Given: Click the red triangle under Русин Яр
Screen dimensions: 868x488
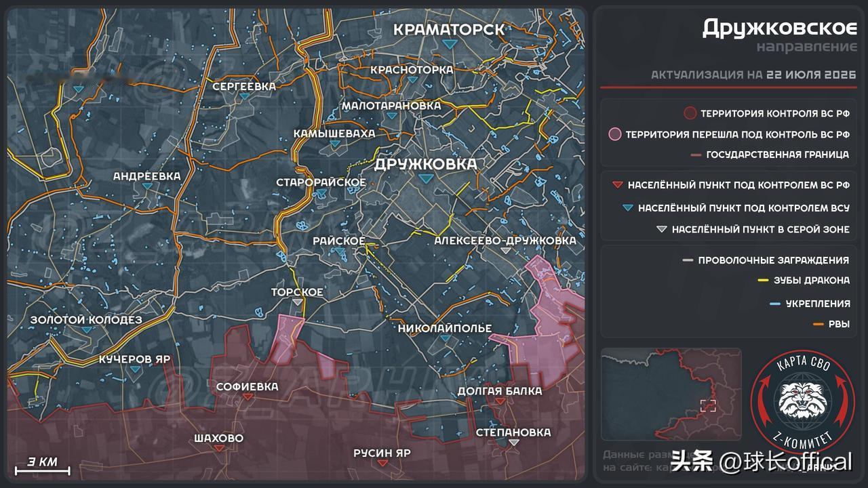Looking at the screenshot, I should (x=382, y=463).
